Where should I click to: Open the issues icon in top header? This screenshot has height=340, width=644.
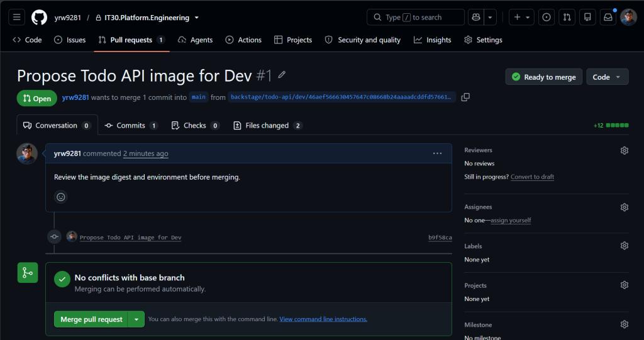547,17
